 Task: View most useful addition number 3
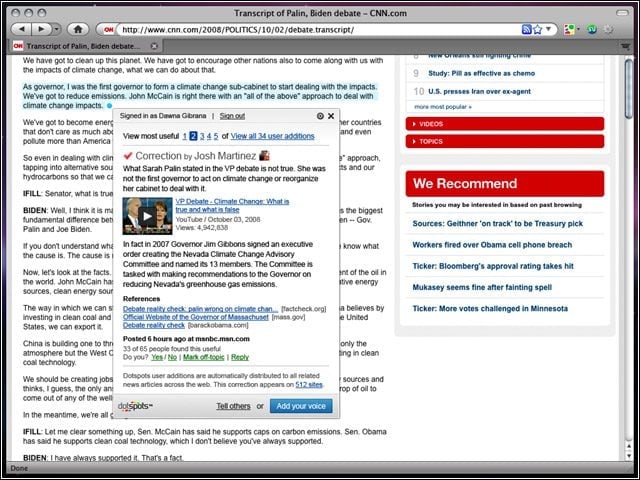pyautogui.click(x=202, y=136)
